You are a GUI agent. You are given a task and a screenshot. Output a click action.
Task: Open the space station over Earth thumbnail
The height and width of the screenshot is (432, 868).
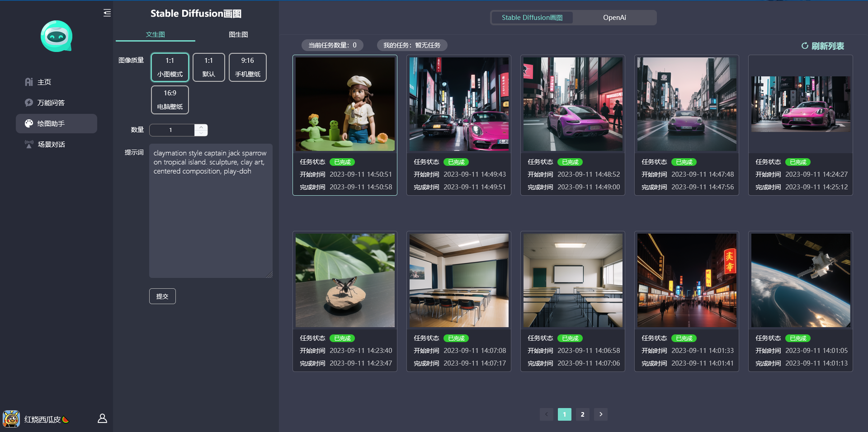(x=801, y=280)
